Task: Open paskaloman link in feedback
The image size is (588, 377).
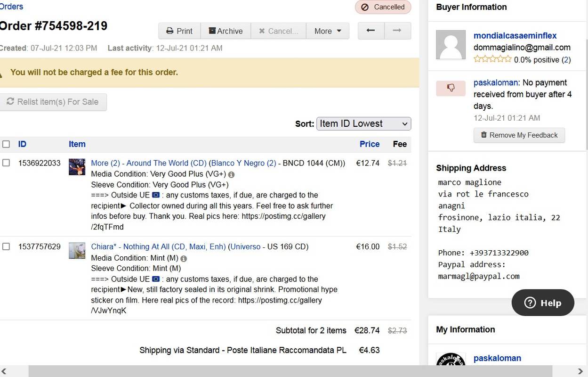Action: point(496,83)
